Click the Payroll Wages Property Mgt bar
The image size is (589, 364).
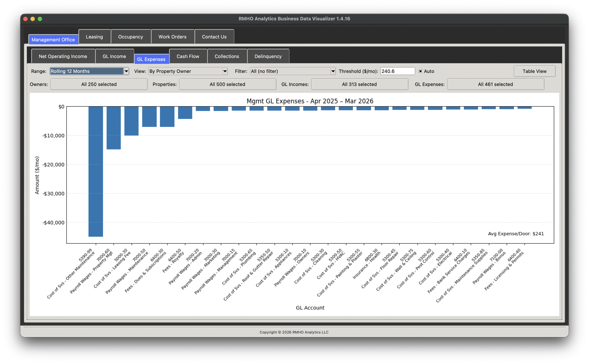114,128
